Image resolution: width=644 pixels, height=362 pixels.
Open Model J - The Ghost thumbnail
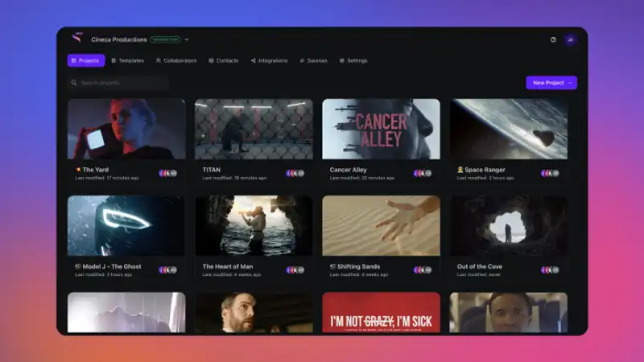point(126,226)
